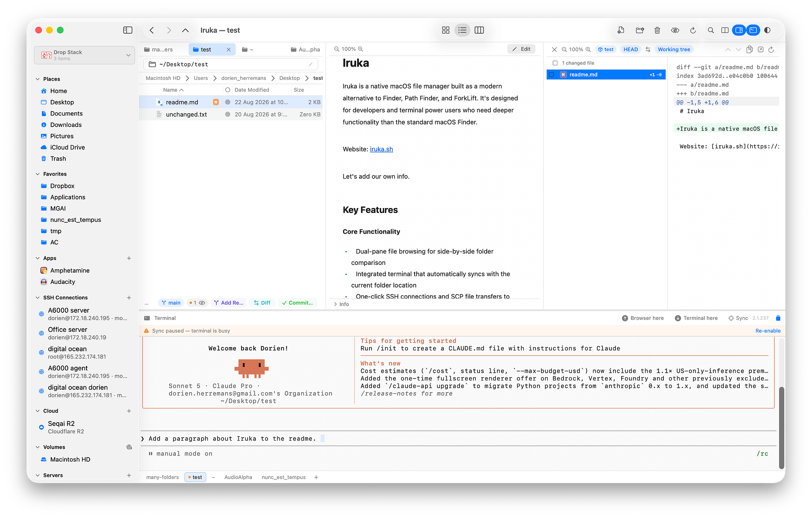This screenshot has width=812, height=518.
Task: Collapse the Servers section
Action: (x=38, y=475)
